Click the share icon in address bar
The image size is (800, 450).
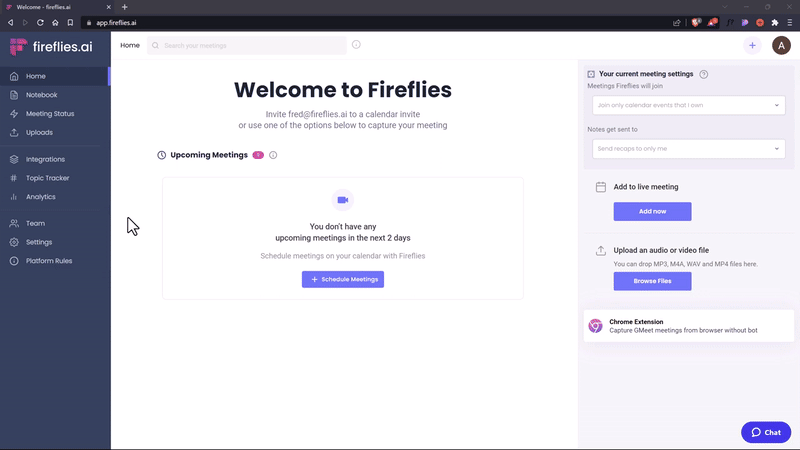click(x=677, y=22)
